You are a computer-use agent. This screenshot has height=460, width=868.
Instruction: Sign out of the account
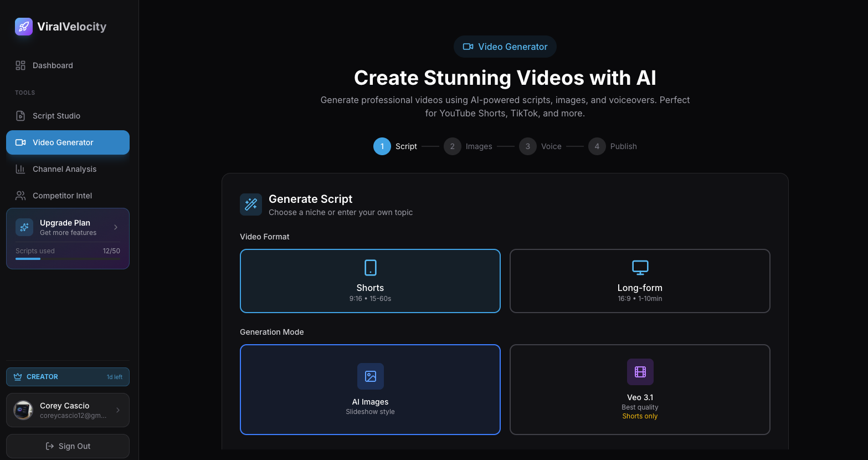coord(68,446)
